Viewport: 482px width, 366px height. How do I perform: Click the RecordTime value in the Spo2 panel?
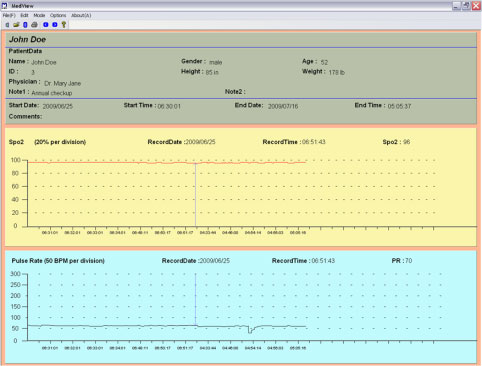[x=313, y=142]
